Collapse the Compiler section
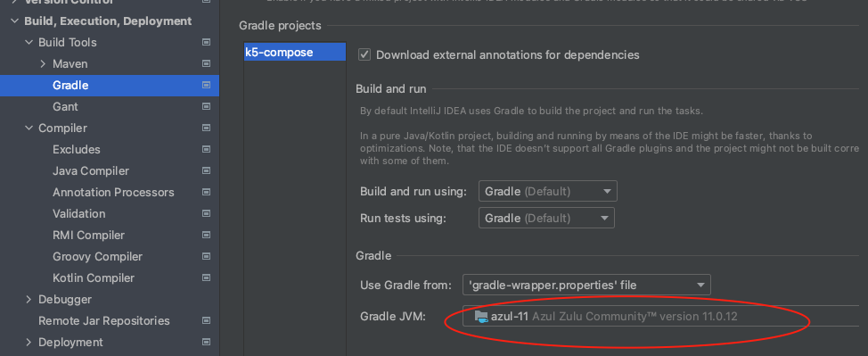Viewport: 868px width, 356px height. pos(29,128)
